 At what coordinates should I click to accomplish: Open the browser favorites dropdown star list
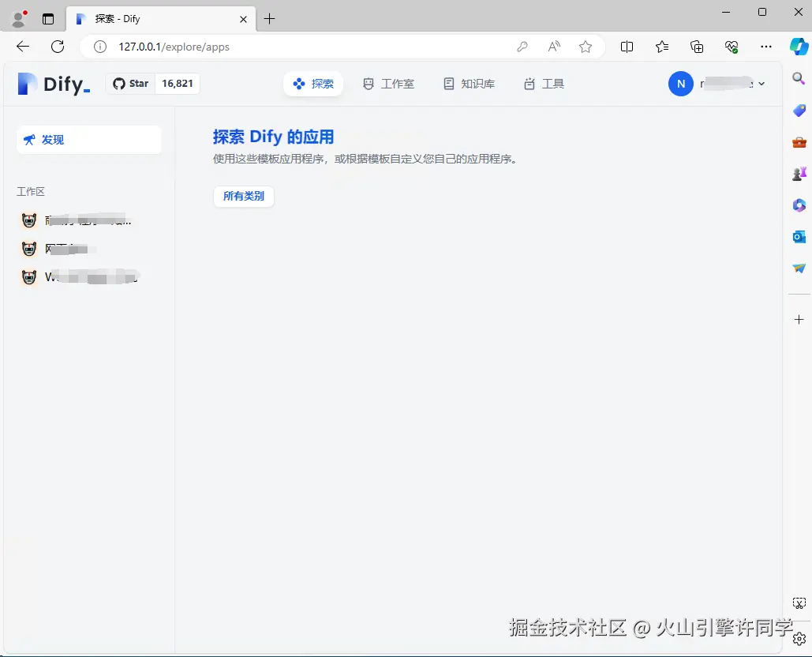pyautogui.click(x=661, y=47)
